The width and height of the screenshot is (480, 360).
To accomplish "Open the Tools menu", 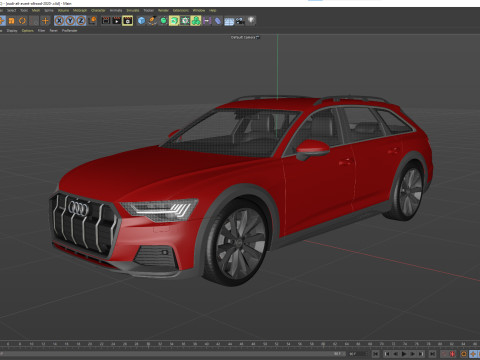I will coord(24,10).
